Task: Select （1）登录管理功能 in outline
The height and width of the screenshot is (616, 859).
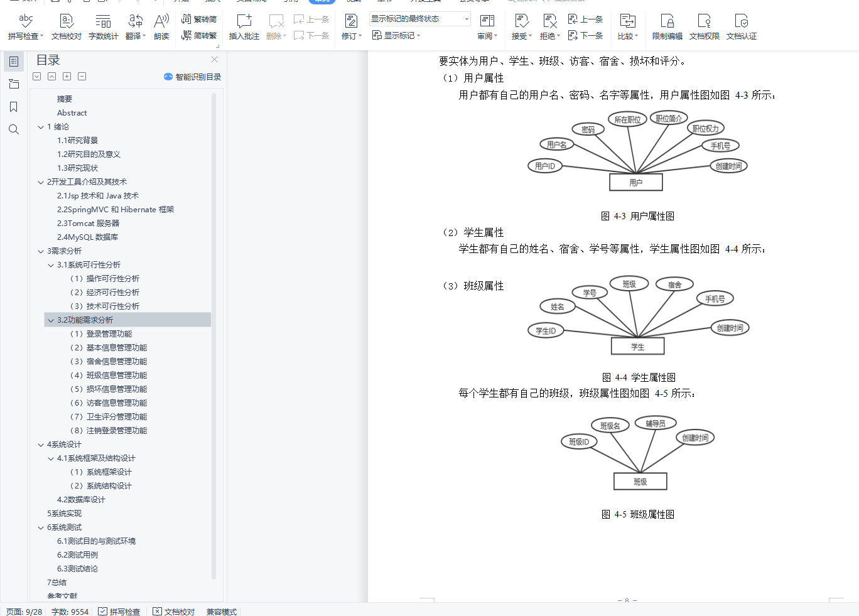Action: tap(100, 334)
